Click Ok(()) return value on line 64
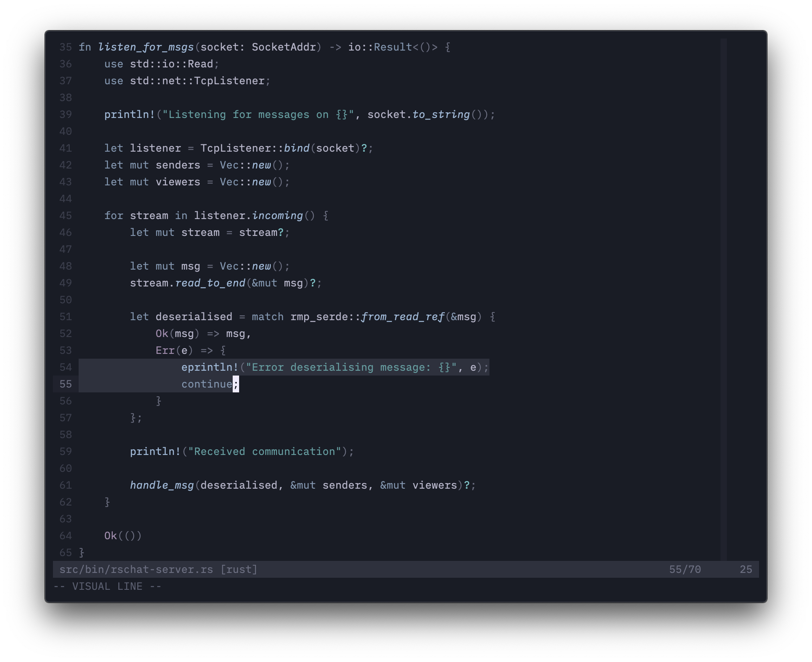This screenshot has width=812, height=662. [123, 536]
